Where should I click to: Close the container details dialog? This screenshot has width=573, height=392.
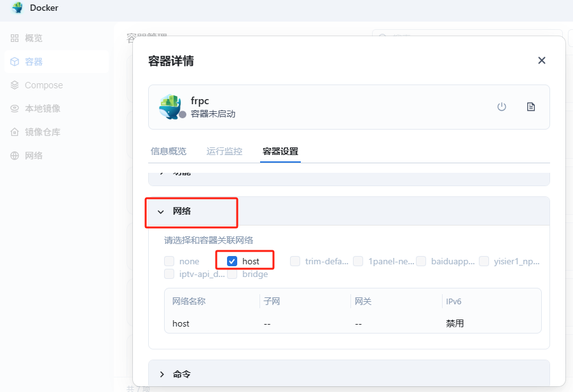click(541, 60)
